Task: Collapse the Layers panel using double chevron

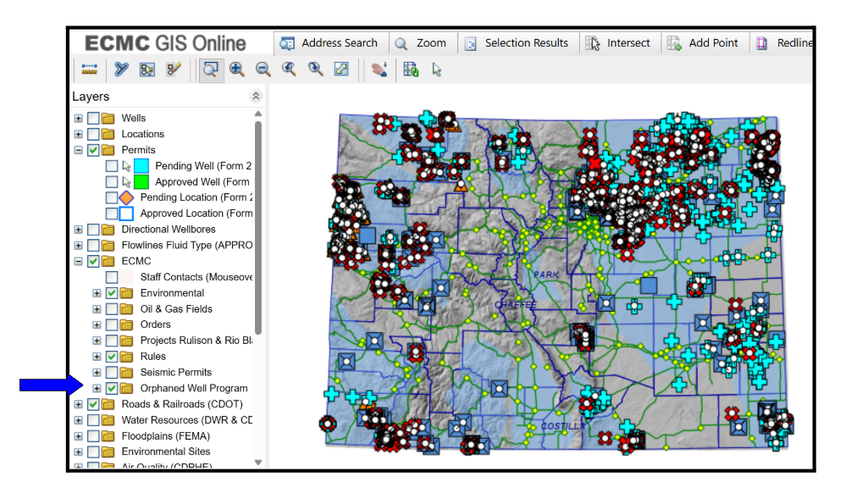Action: point(257,96)
